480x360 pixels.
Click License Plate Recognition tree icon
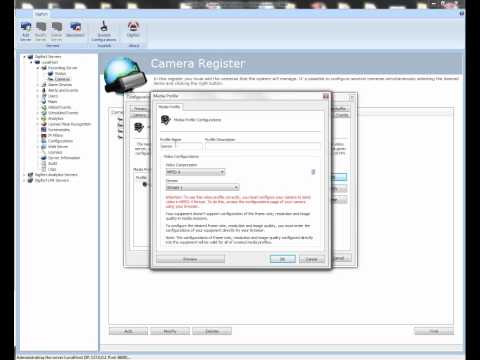coord(44,124)
